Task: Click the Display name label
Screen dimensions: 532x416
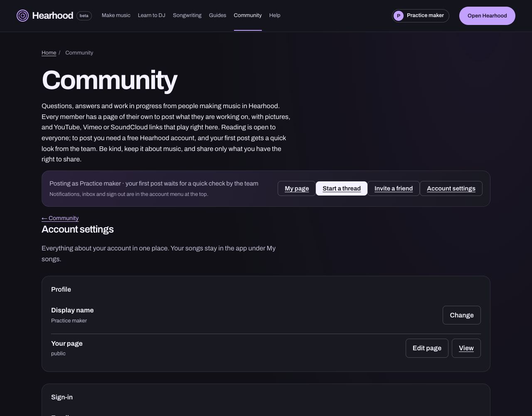Action: (x=72, y=310)
